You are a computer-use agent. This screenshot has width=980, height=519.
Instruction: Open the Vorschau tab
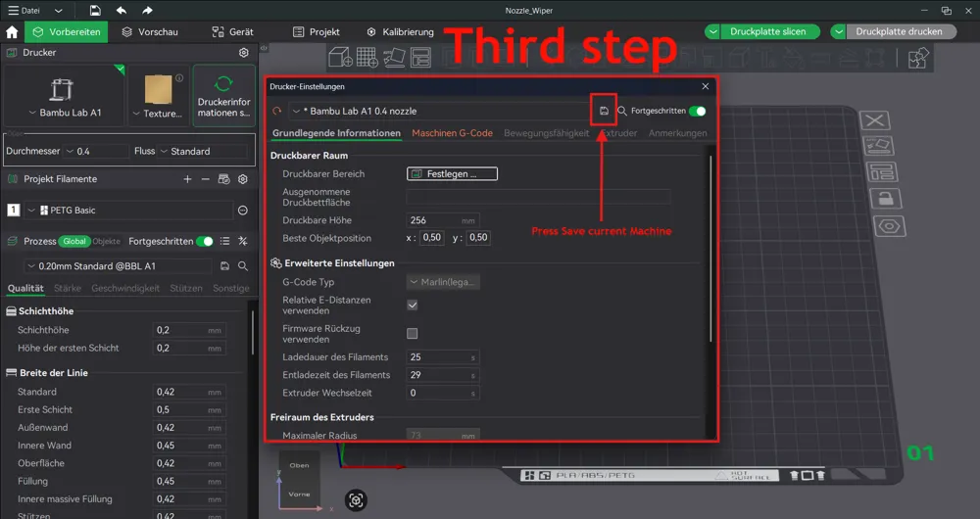[x=149, y=31]
